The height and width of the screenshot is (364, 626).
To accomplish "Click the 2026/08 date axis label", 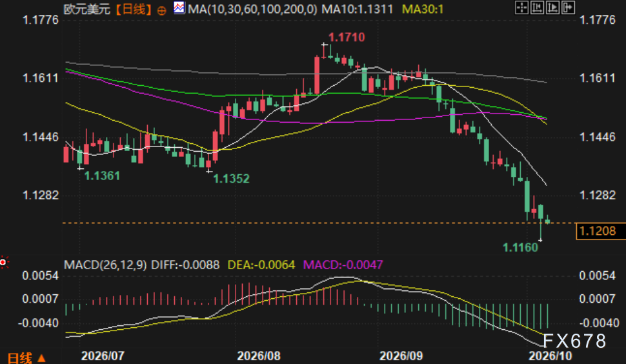I will click(259, 356).
